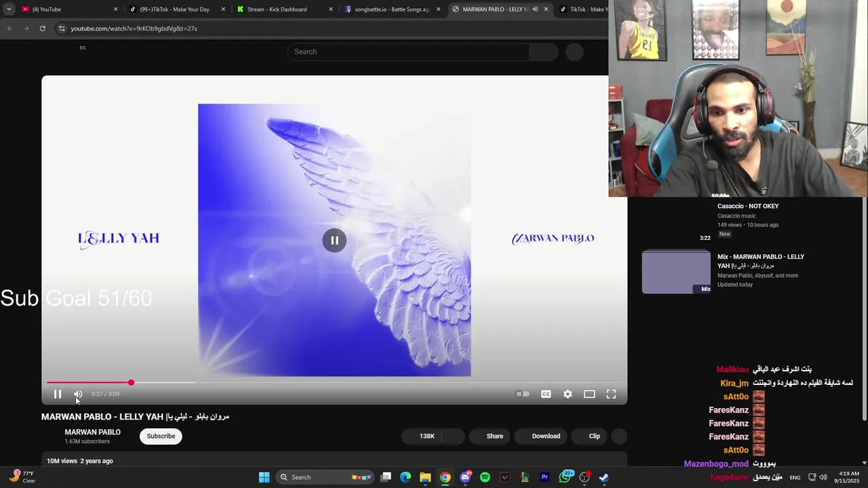Click the center pause overlay button
868x488 pixels.
click(x=334, y=240)
